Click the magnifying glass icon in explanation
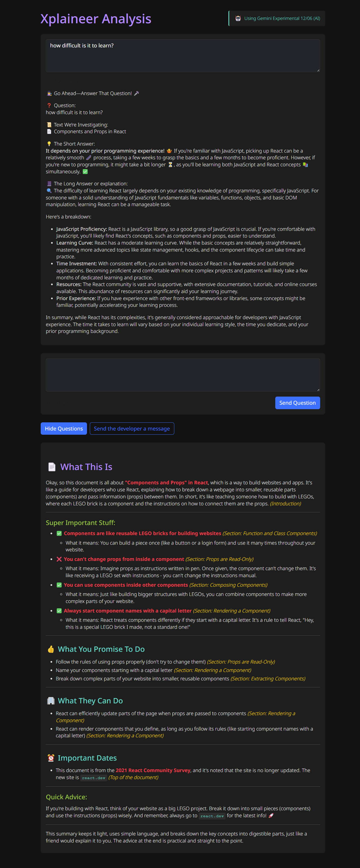 point(49,191)
